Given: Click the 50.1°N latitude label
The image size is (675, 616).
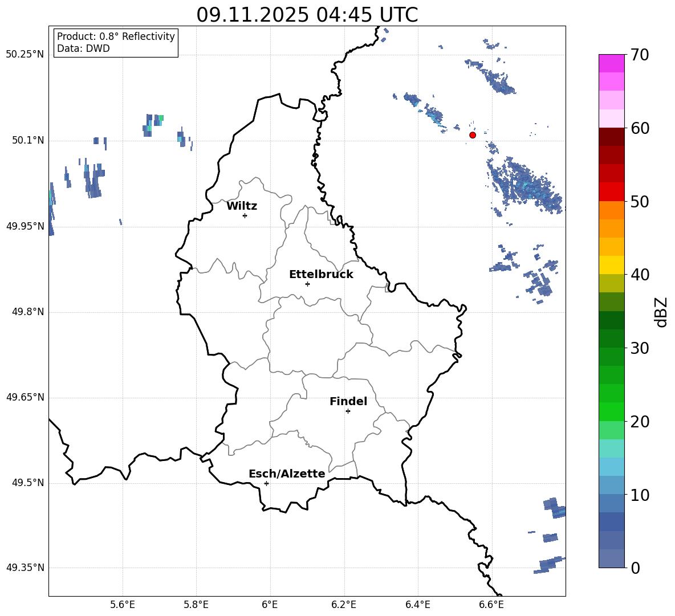Looking at the screenshot, I should (x=28, y=140).
